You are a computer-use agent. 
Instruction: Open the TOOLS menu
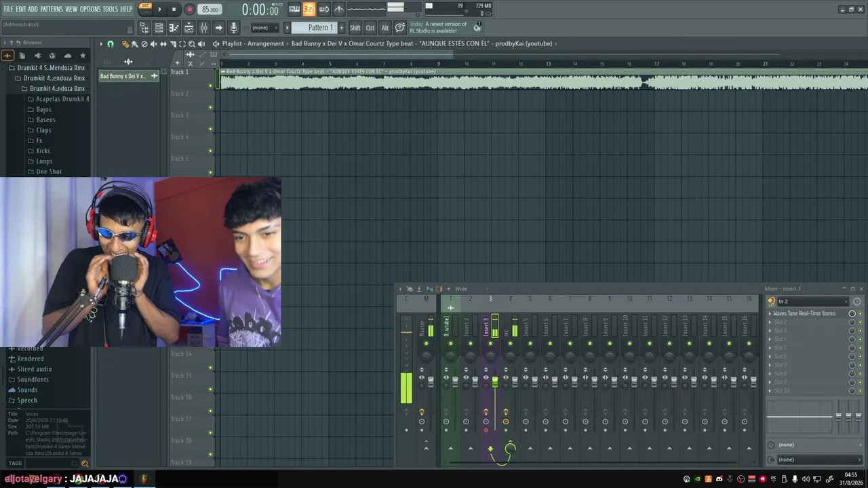coord(110,9)
